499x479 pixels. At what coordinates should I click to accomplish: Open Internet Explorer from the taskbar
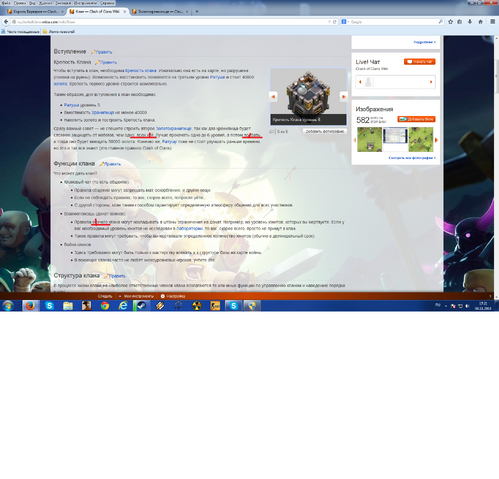pos(123,305)
